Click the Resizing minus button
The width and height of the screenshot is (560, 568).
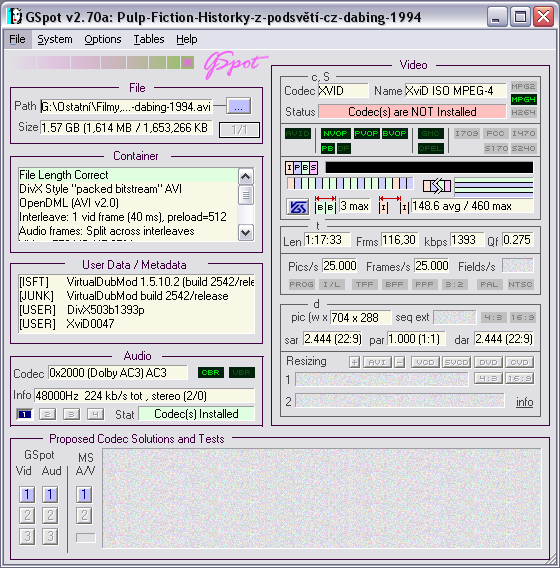tap(400, 362)
